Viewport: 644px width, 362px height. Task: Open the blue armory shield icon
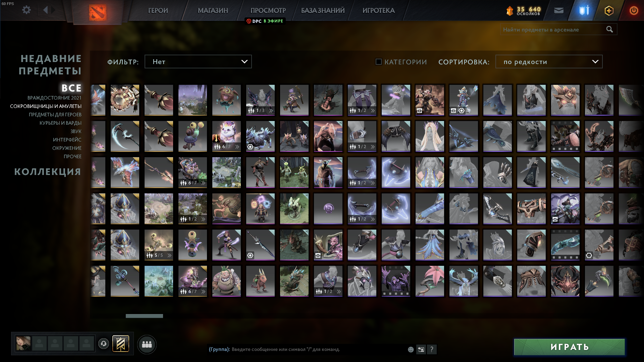tap(584, 10)
